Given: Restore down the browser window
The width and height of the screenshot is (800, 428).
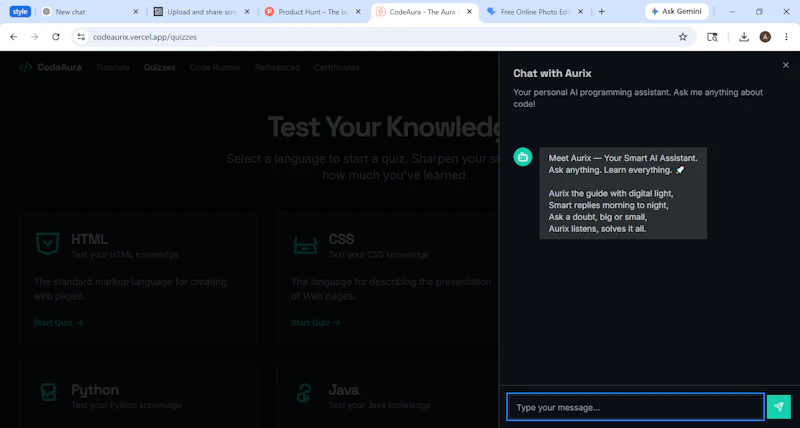Looking at the screenshot, I should coord(759,12).
